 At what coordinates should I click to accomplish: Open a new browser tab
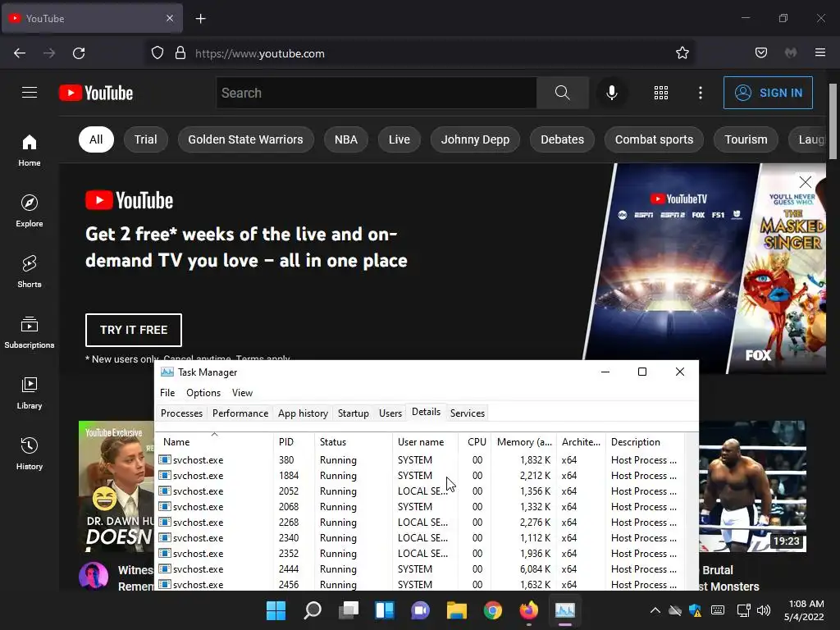[x=200, y=19]
